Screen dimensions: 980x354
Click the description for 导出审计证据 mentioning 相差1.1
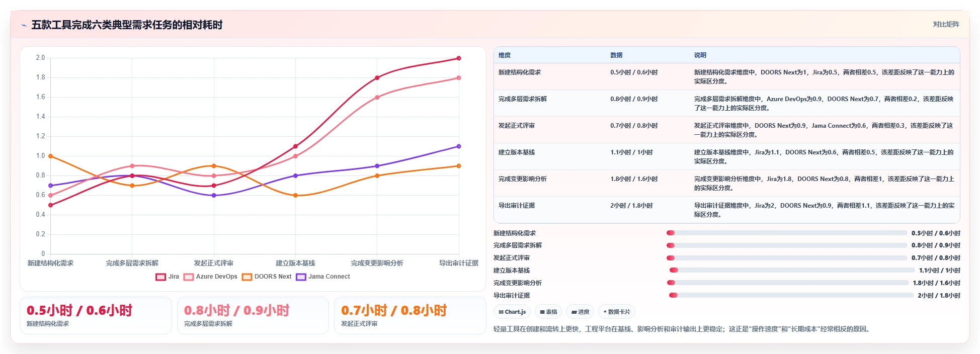point(824,210)
